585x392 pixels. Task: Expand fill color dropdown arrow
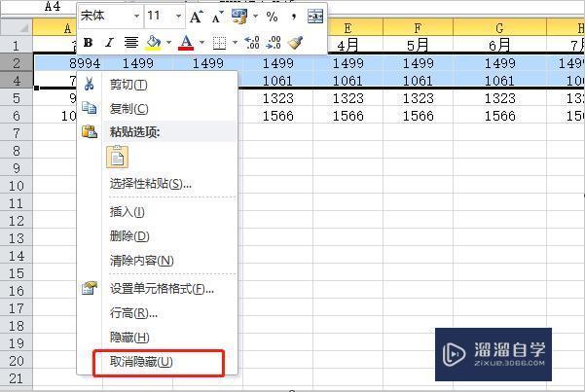pyautogui.click(x=168, y=43)
